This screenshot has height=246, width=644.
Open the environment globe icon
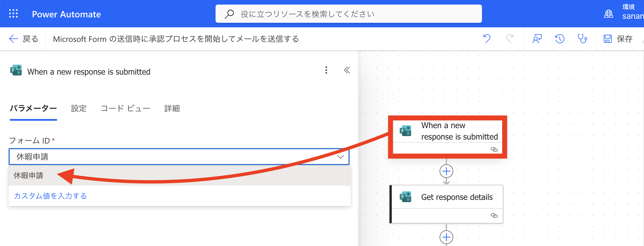608,14
